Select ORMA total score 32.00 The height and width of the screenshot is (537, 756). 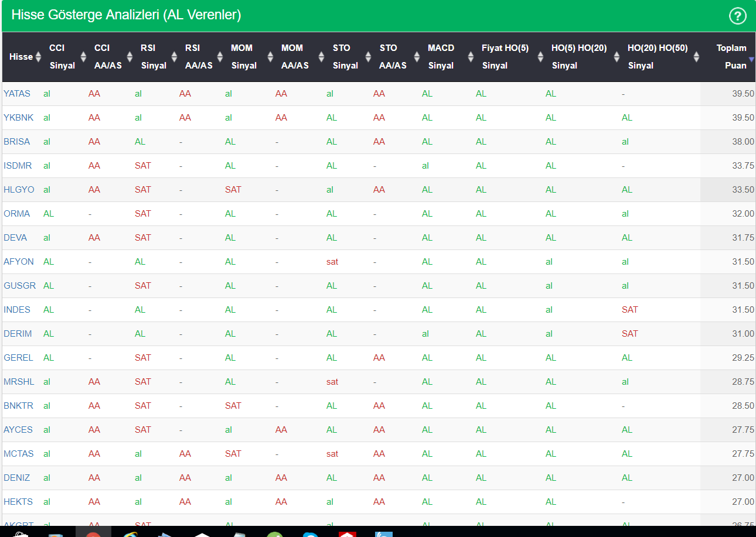743,214
